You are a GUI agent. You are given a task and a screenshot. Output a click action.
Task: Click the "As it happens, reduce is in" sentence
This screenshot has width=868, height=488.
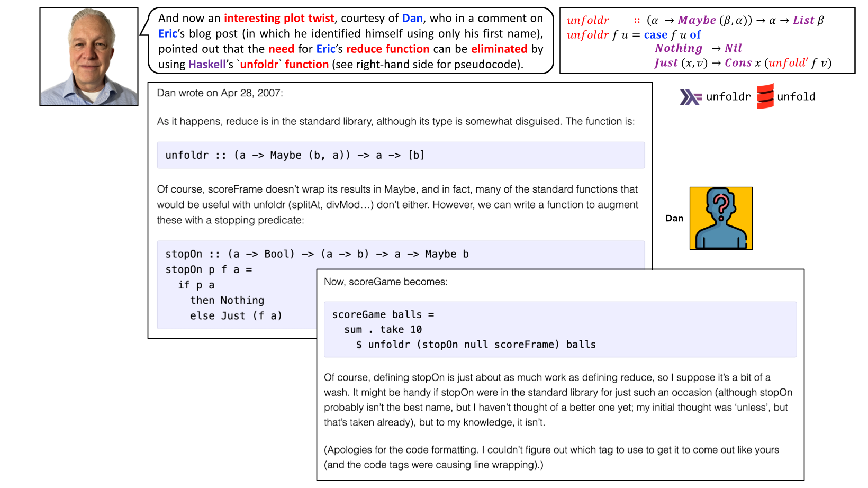tap(396, 121)
